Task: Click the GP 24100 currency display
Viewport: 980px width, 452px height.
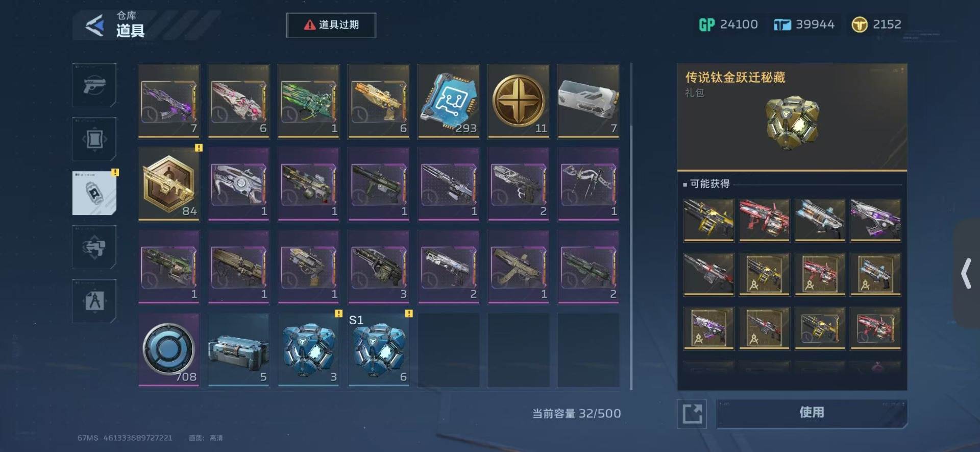Action: click(x=728, y=25)
